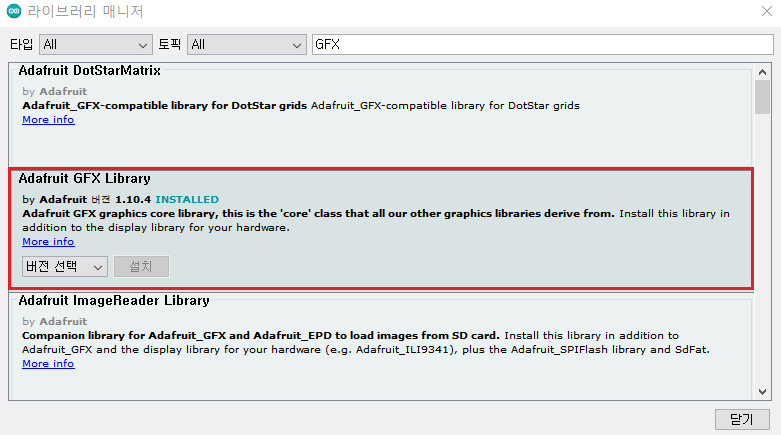Open the 토픽 (Topic) dropdown set to All
The width and height of the screenshot is (781, 435).
tap(247, 44)
